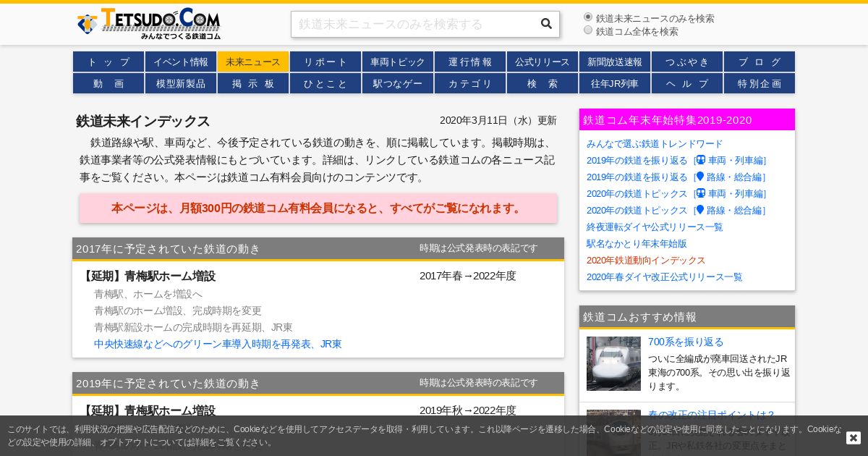The height and width of the screenshot is (456, 868).
Task: Open 終夜運転ダイヤ公式リリース一覧 link
Action: coord(655,227)
